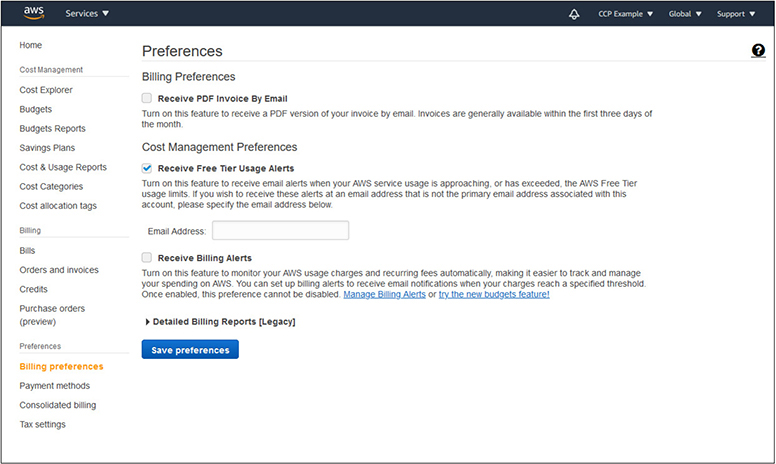Navigate to Savings Plans

coord(47,148)
